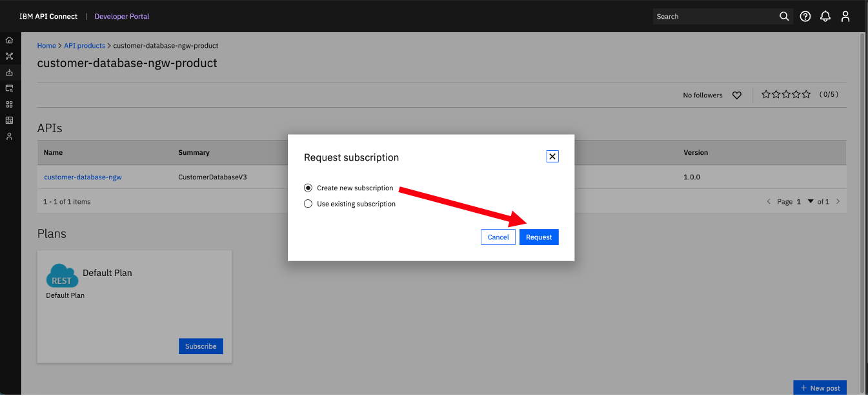Viewport: 868px width, 396px height.
Task: Cancel the subscription request dialog
Action: tap(498, 237)
